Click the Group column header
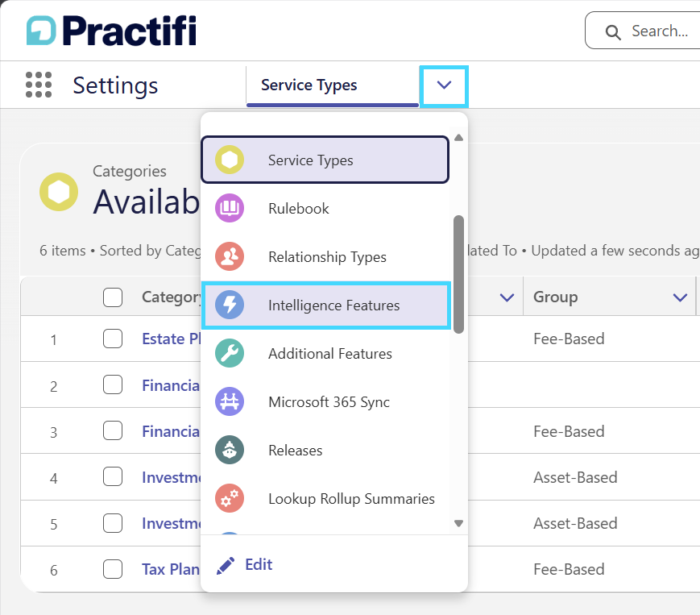 [x=555, y=297]
